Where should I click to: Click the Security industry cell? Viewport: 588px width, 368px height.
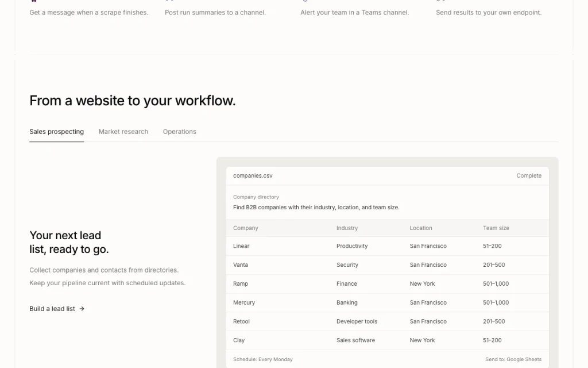click(347, 264)
